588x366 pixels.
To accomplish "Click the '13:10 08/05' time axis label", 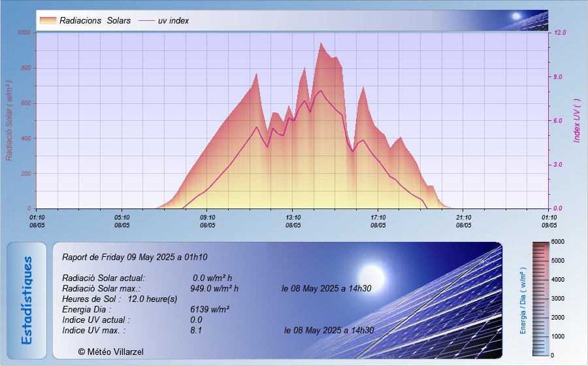I will coord(293,222).
